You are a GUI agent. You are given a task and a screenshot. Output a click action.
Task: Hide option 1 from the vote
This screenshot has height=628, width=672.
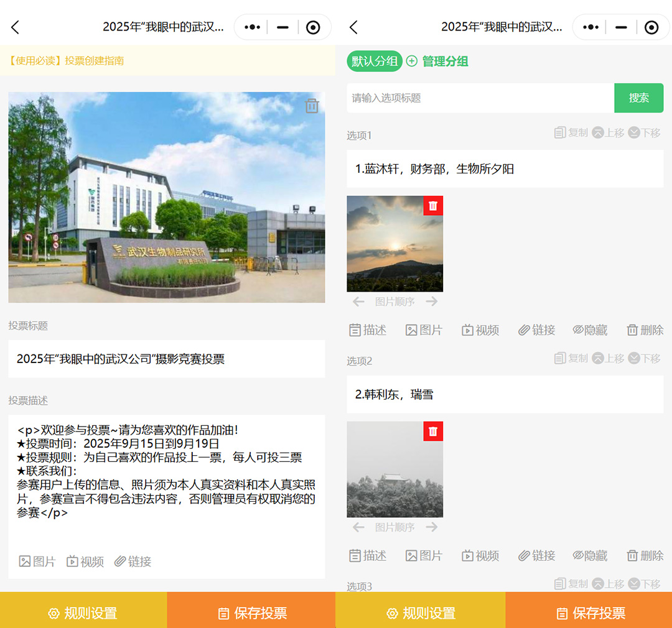click(x=590, y=330)
